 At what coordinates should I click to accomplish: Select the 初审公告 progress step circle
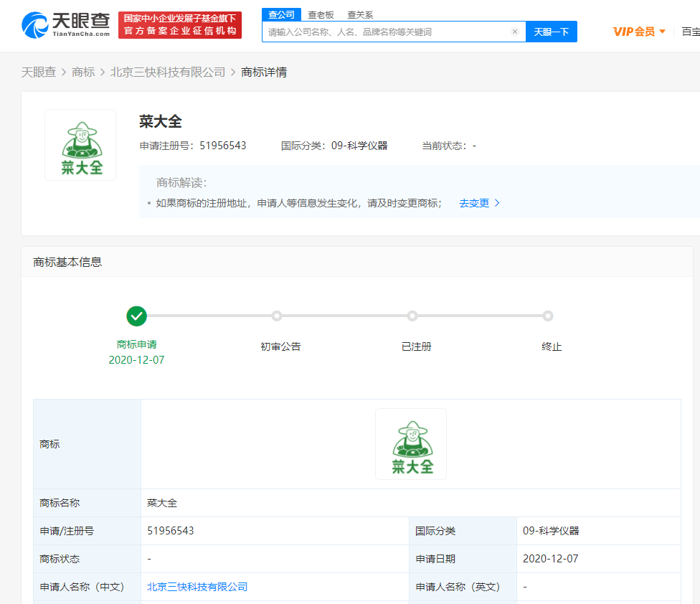click(277, 316)
